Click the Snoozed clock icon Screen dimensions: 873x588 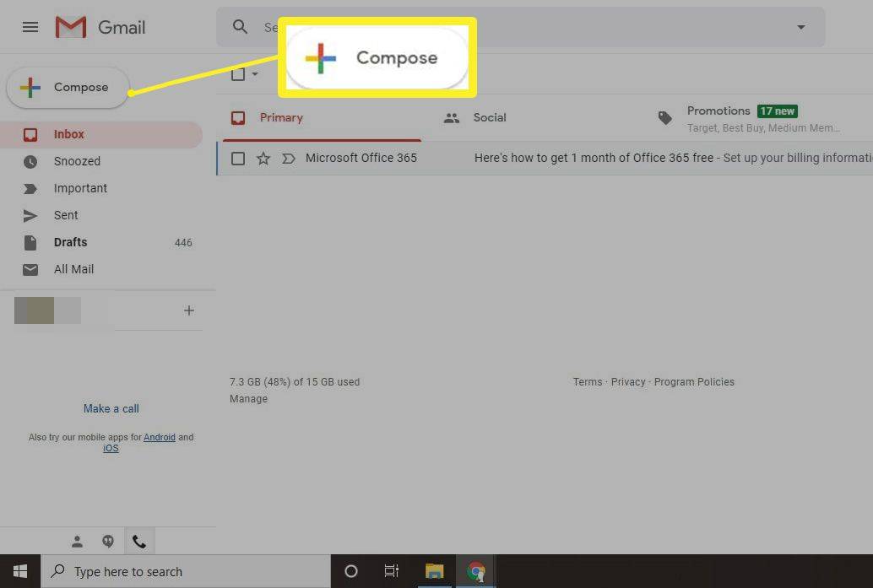(x=30, y=162)
